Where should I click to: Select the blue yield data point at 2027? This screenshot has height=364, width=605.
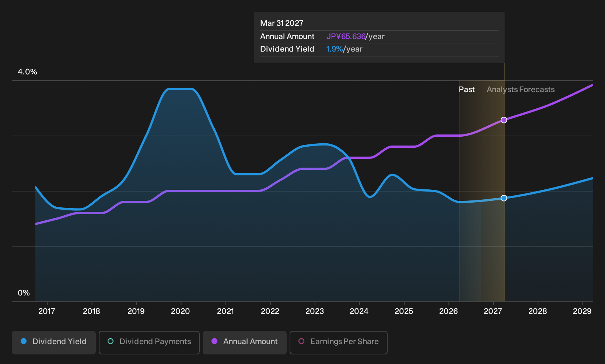504,198
